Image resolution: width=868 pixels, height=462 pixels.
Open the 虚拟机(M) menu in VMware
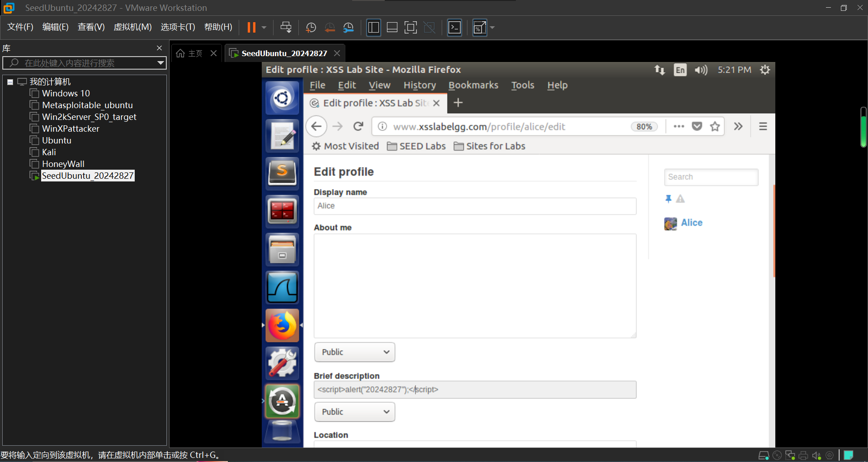(x=132, y=27)
